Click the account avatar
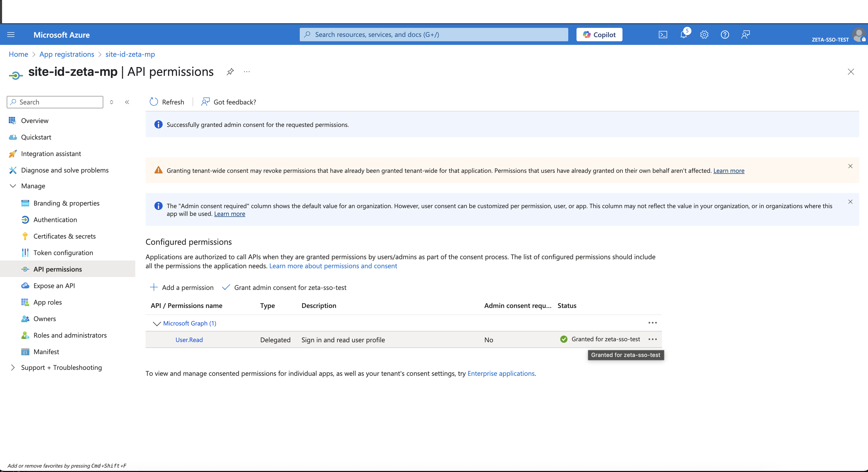The height and width of the screenshot is (472, 868). 859,35
